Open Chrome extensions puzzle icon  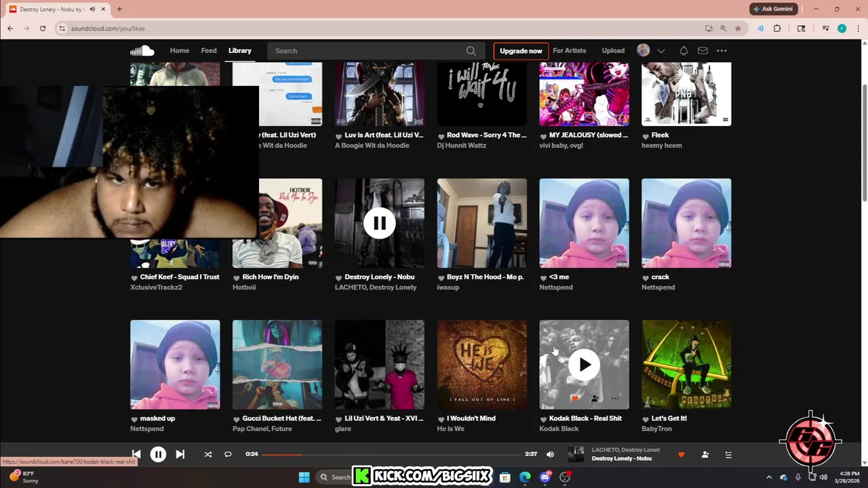(x=777, y=28)
